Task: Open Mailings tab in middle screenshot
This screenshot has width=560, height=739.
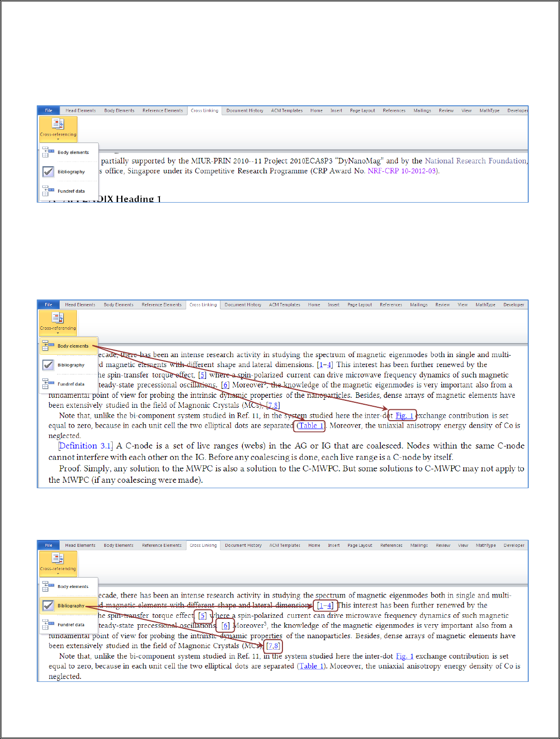Action: (x=419, y=305)
